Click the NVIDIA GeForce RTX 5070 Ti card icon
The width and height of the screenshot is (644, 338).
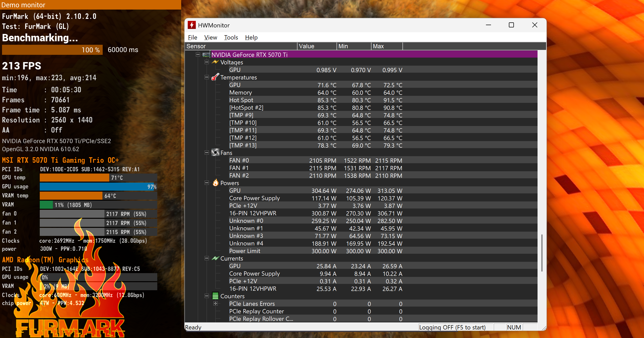[x=206, y=55]
